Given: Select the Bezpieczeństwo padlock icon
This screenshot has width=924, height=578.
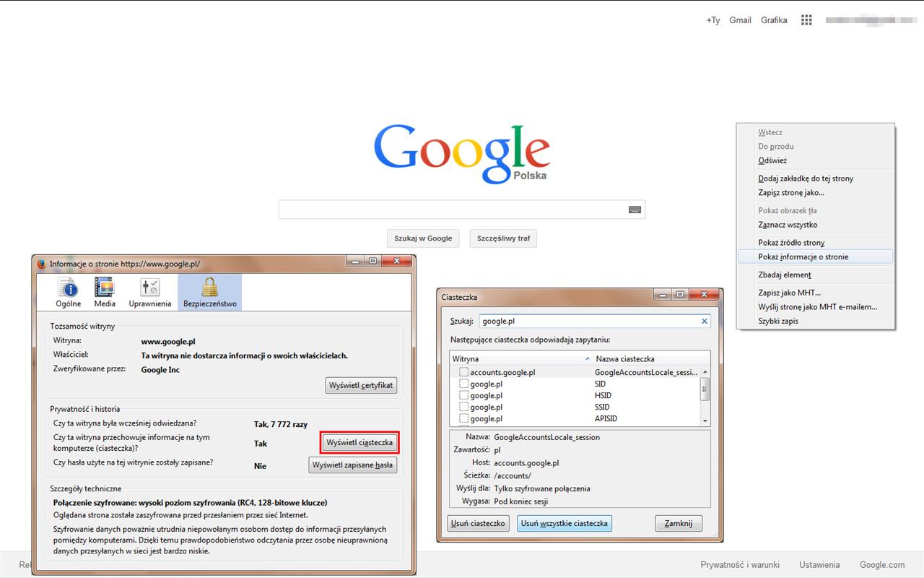Looking at the screenshot, I should (209, 288).
